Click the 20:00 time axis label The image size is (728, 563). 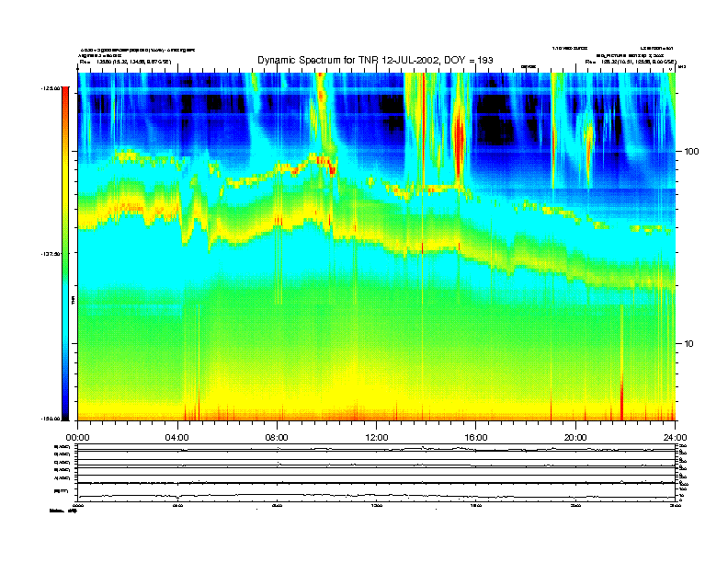coord(575,438)
